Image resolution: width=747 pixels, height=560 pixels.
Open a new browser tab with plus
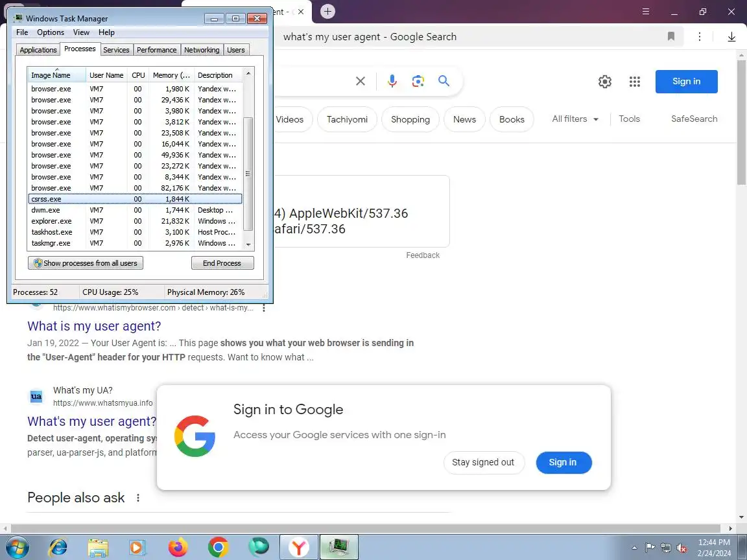[327, 11]
